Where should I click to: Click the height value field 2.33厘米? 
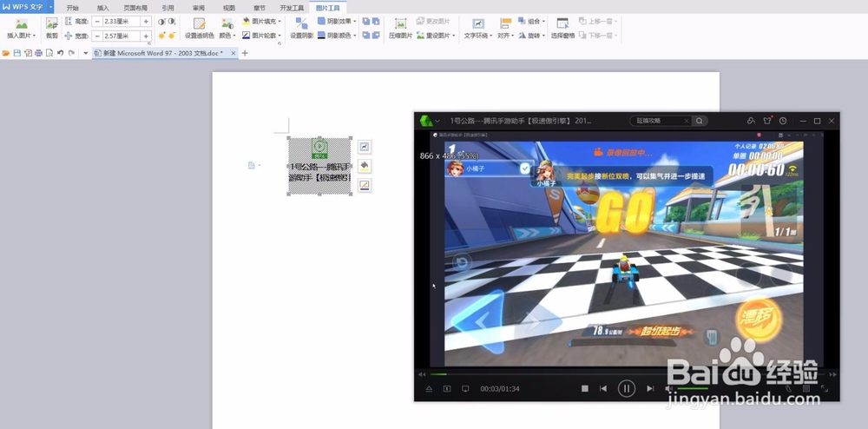pyautogui.click(x=122, y=21)
